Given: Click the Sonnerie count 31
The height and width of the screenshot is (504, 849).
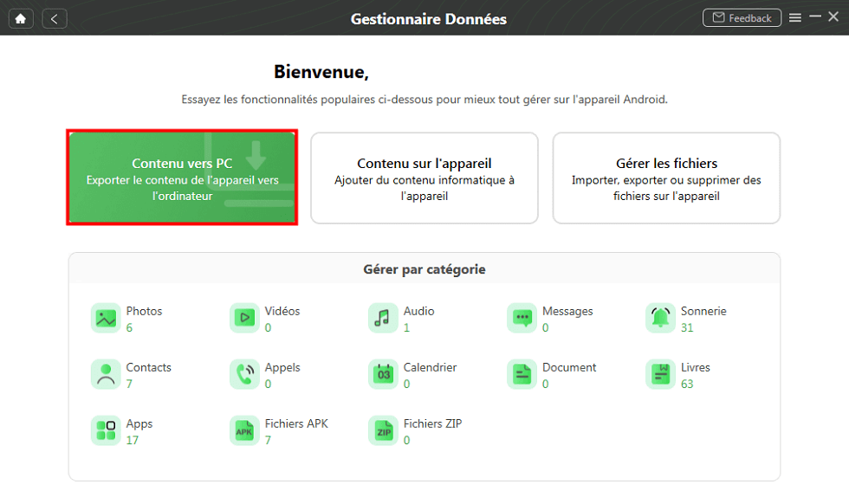Looking at the screenshot, I should (686, 328).
